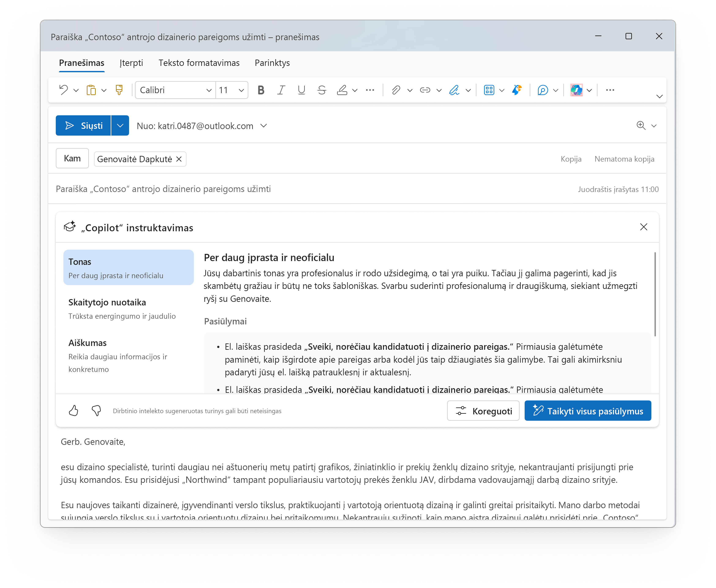Viewport: 716px width, 588px height.
Task: Close the Copilot instruktavimas panel
Action: (644, 227)
